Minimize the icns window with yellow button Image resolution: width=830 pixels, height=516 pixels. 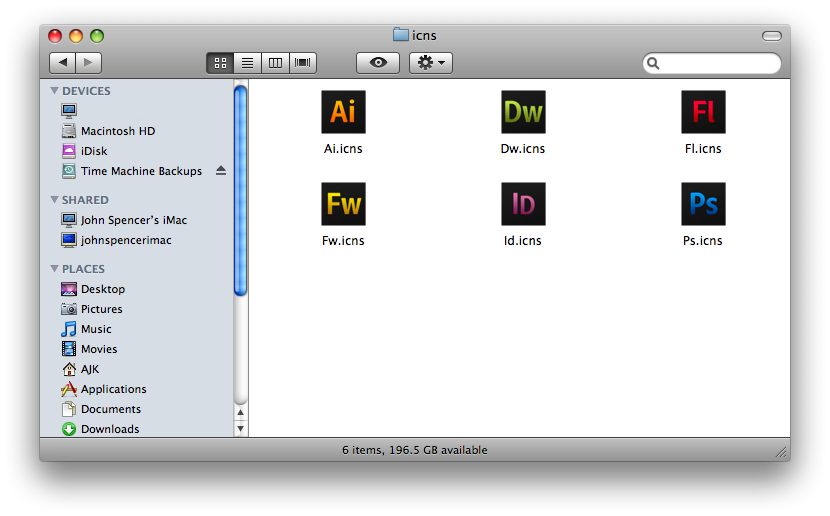(76, 36)
